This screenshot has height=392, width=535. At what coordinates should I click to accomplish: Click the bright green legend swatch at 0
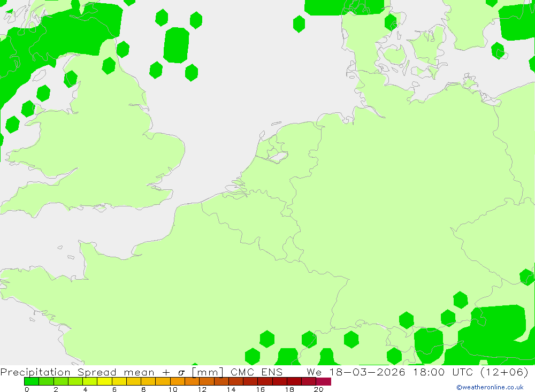(x=32, y=381)
